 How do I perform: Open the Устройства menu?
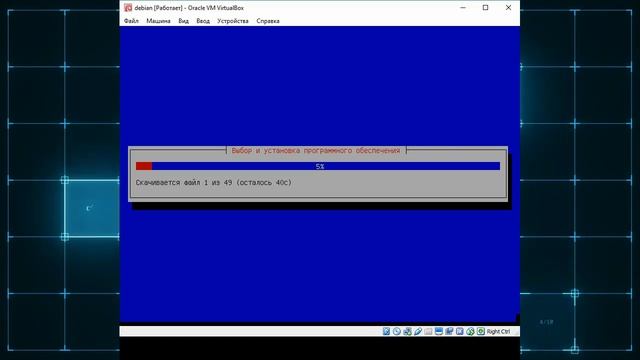pyautogui.click(x=233, y=21)
